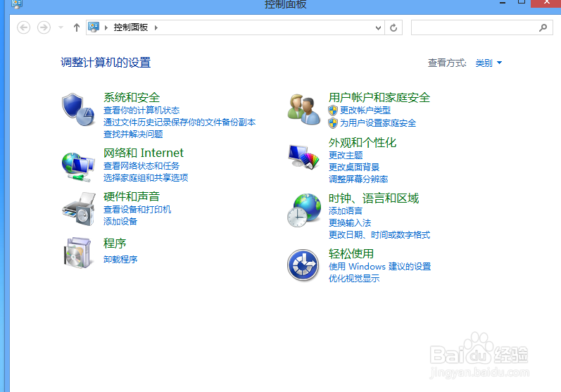The height and width of the screenshot is (392, 561).
Task: Click 更换输入法 link
Action: tap(350, 223)
